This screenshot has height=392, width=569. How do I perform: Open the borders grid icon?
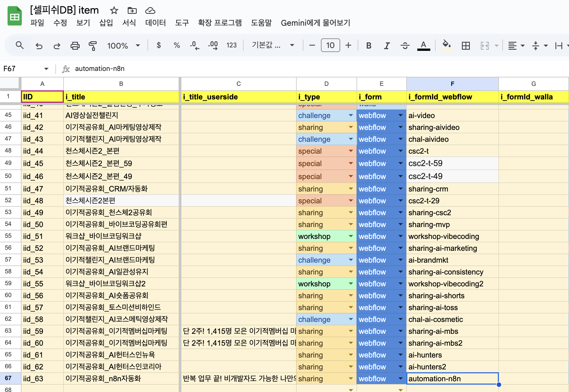coord(466,45)
